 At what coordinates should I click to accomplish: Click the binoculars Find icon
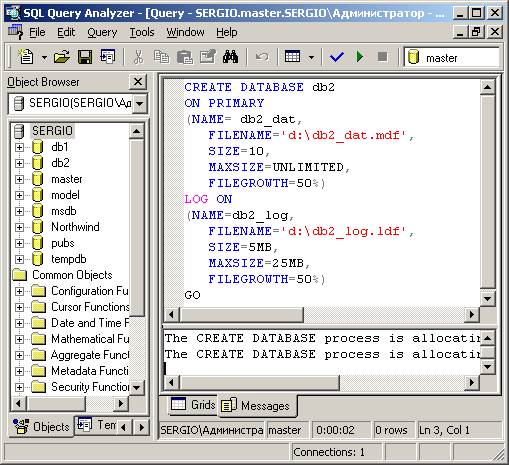pyautogui.click(x=230, y=57)
